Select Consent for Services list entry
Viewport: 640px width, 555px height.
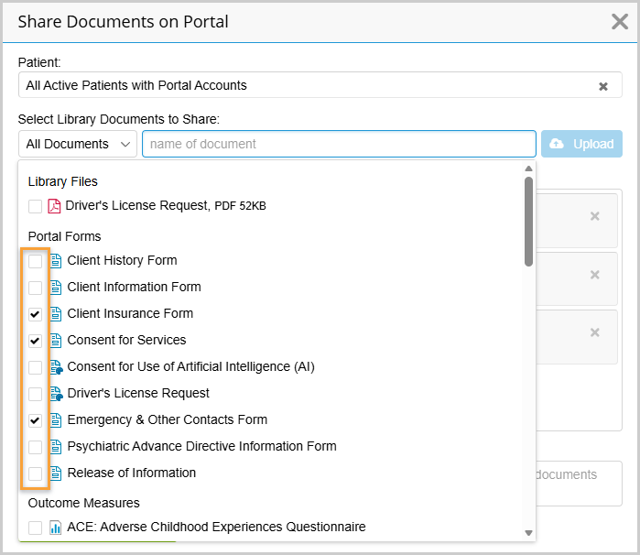click(x=126, y=340)
